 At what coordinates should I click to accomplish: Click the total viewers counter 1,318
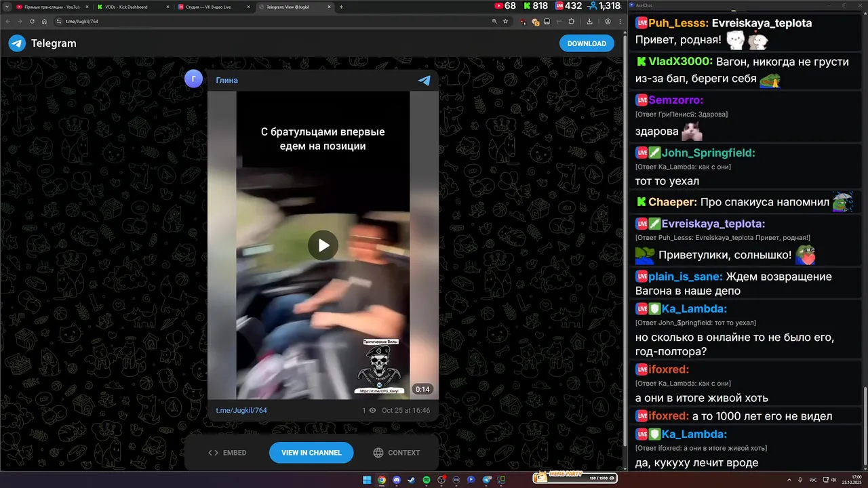[606, 5]
